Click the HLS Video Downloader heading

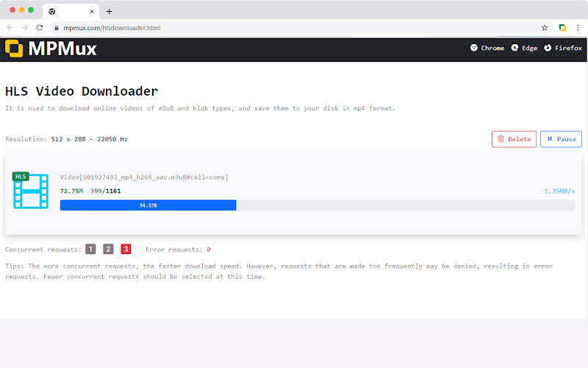coord(82,91)
